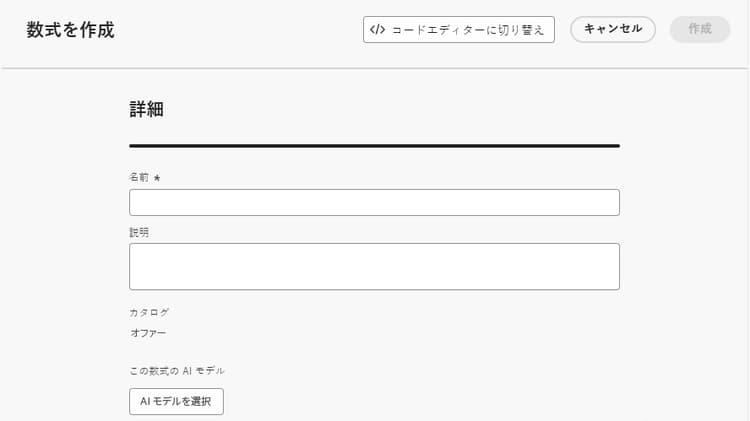This screenshot has height=421, width=750.
Task: Click the required asterisk beside 名前
Action: 157,178
